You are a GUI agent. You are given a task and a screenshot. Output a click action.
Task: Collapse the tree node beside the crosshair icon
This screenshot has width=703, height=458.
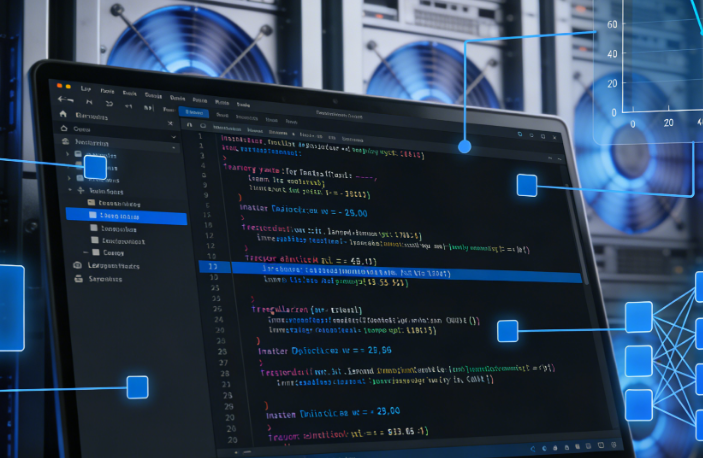tap(70, 190)
